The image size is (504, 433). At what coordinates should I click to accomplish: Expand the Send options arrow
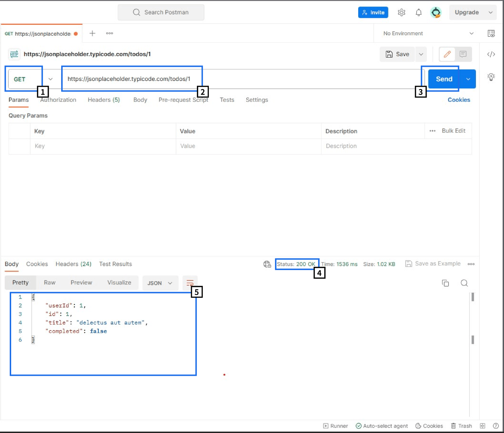pos(468,79)
